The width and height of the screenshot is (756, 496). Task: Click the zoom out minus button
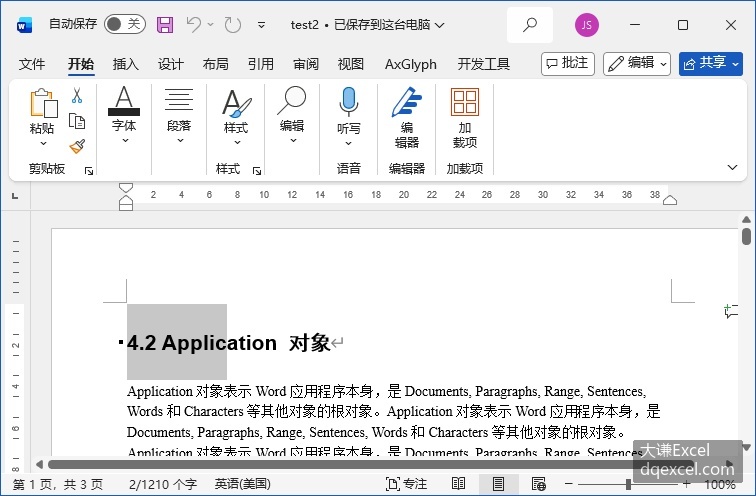coord(569,483)
